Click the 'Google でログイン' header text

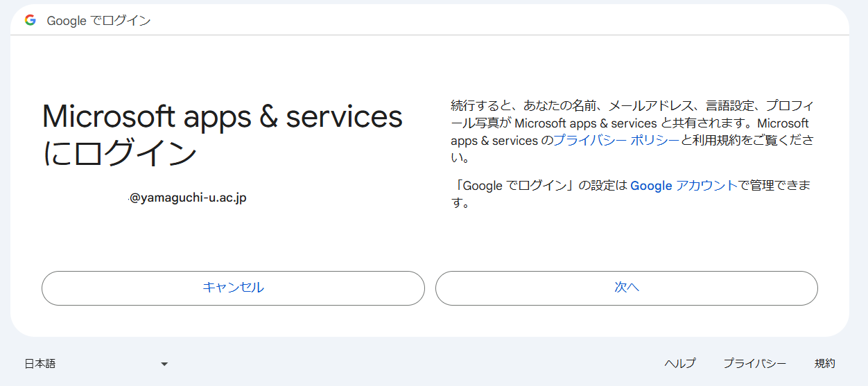tap(98, 21)
